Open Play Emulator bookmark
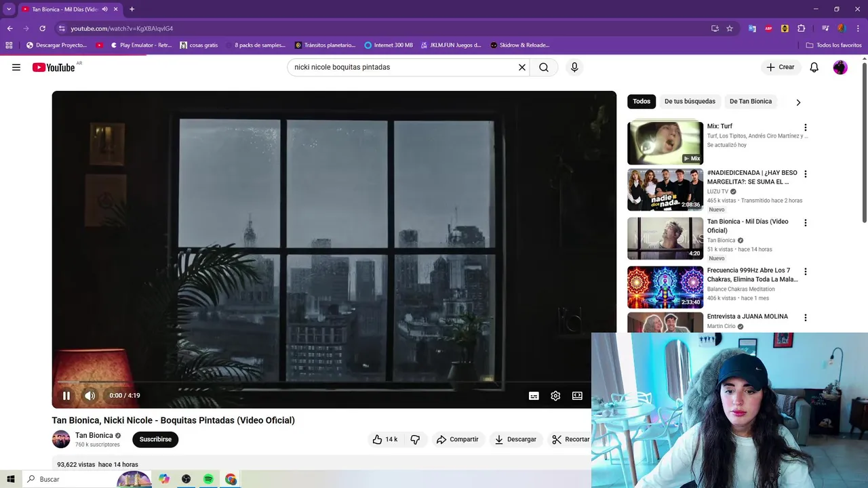The width and height of the screenshot is (868, 488). pyautogui.click(x=141, y=45)
